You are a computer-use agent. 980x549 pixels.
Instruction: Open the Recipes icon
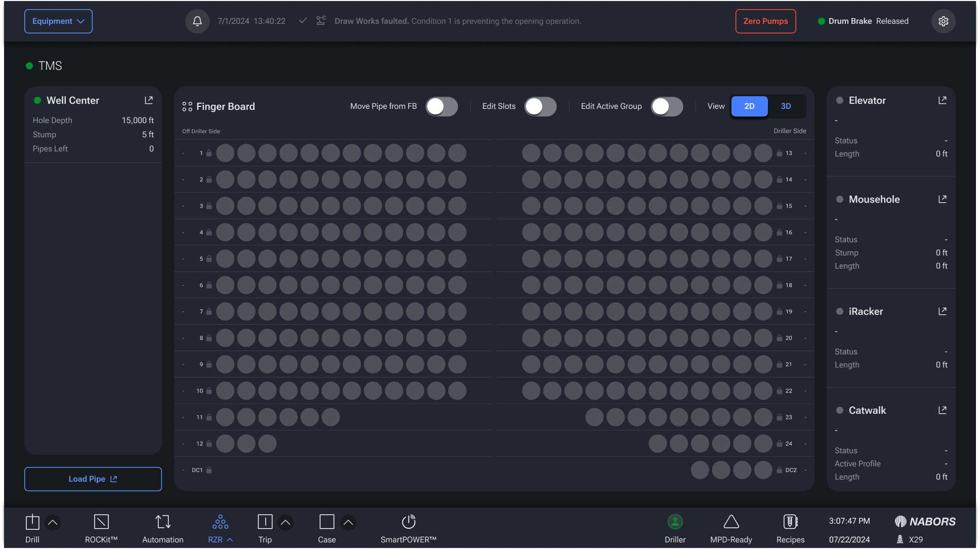click(790, 522)
